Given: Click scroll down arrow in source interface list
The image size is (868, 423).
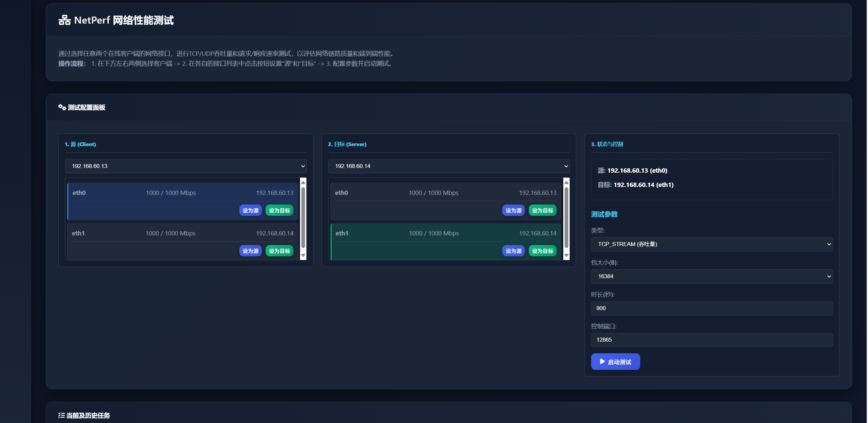Looking at the screenshot, I should (303, 255).
